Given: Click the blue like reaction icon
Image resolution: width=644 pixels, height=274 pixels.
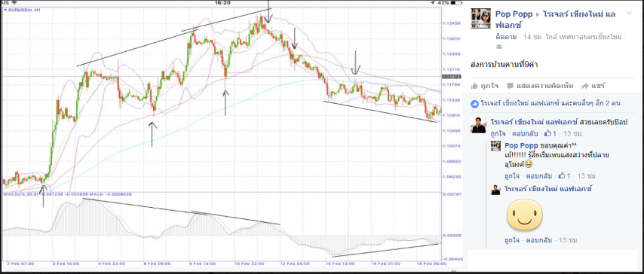Looking at the screenshot, I should pyautogui.click(x=474, y=104).
